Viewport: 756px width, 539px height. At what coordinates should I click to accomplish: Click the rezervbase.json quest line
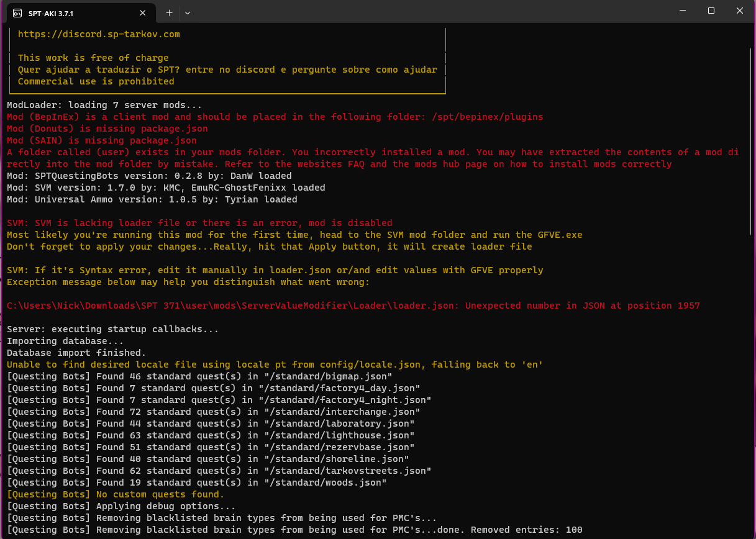[211, 447]
